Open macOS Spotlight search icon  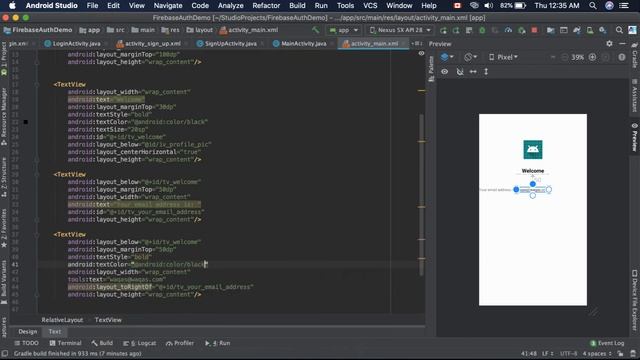click(x=593, y=6)
